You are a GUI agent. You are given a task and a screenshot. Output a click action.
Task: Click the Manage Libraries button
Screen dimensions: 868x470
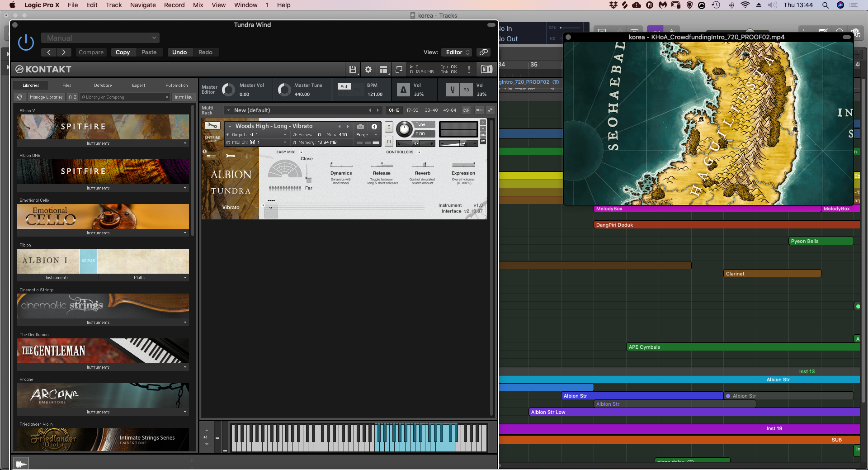pyautogui.click(x=46, y=97)
